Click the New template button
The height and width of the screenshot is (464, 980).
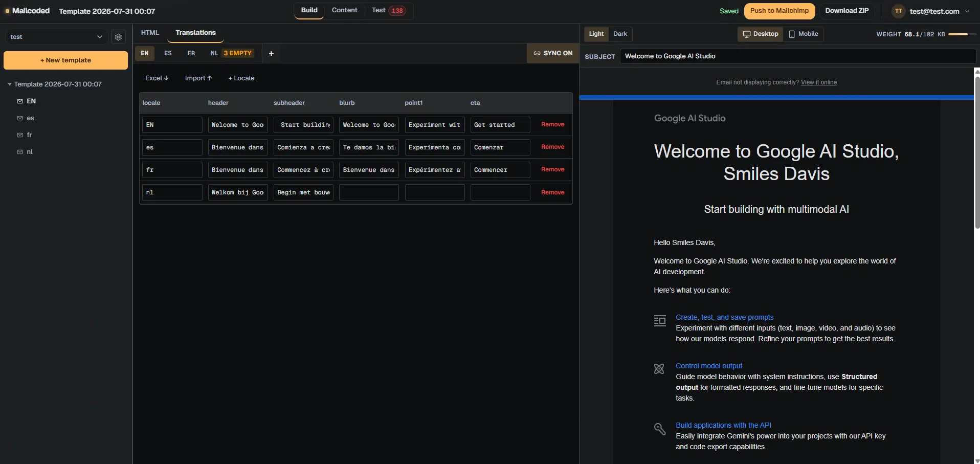pos(65,60)
